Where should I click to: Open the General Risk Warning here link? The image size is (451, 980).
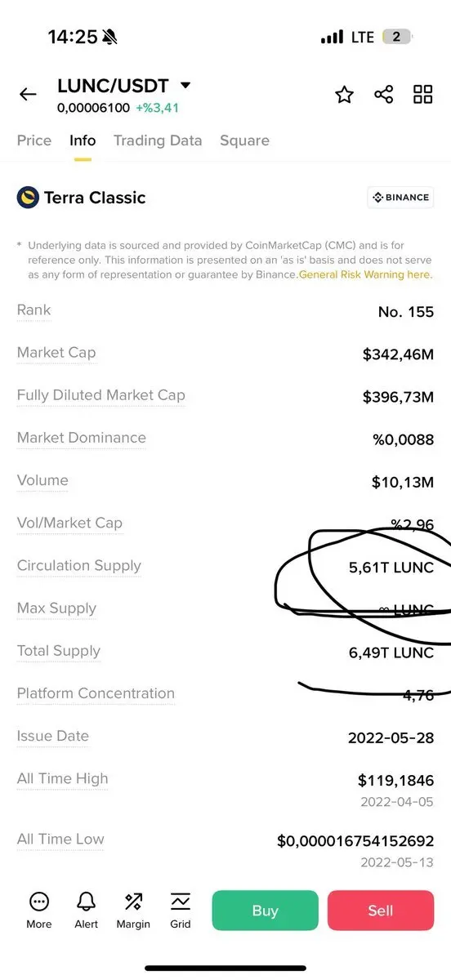365,274
